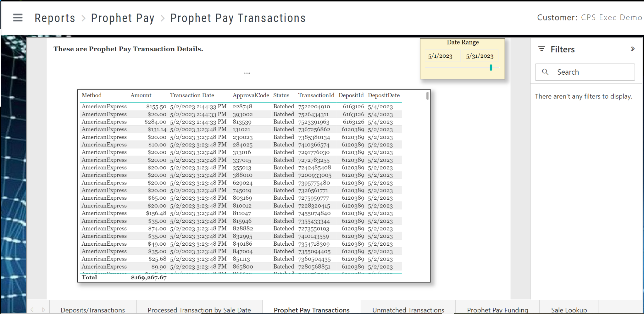Select transaction ID 7367256862
644x314 pixels.
314,129
